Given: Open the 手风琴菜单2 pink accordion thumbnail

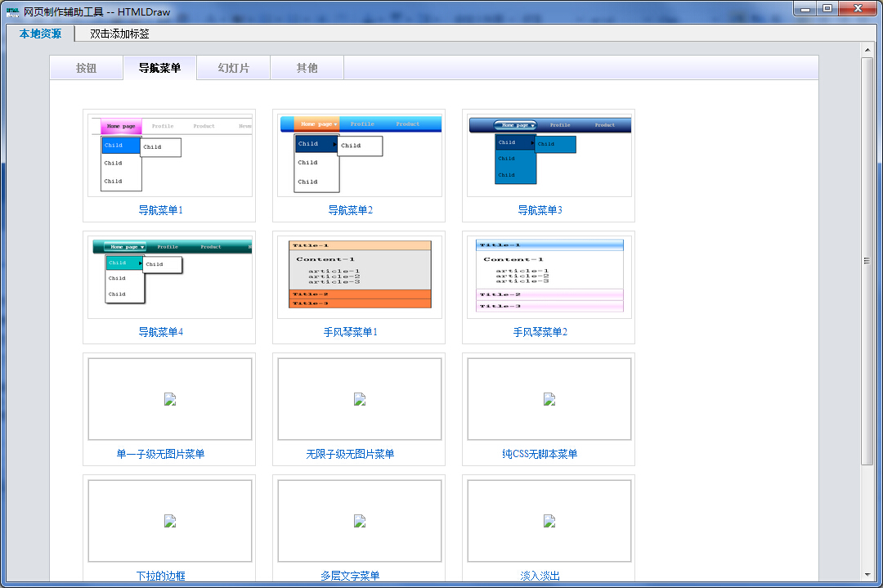Looking at the screenshot, I should click(549, 276).
